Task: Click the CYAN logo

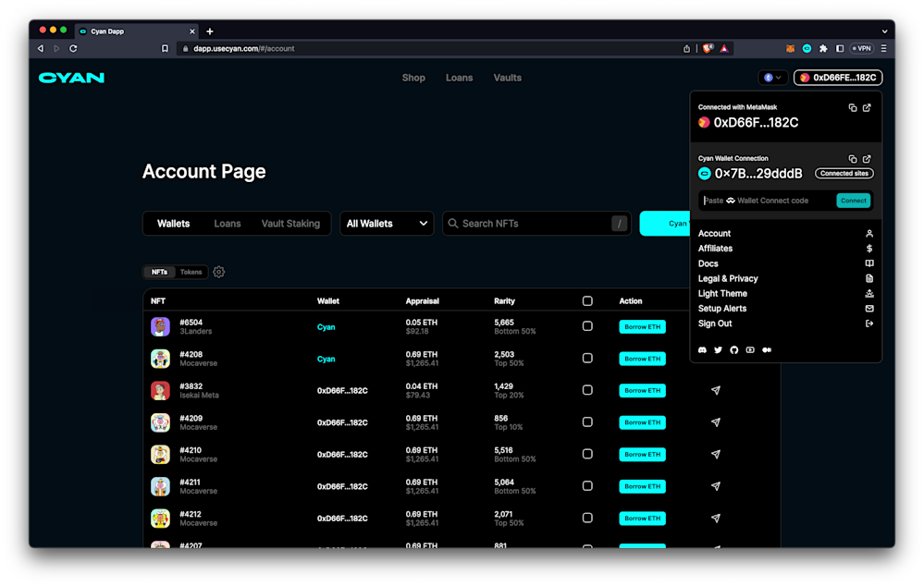Action: [x=71, y=78]
